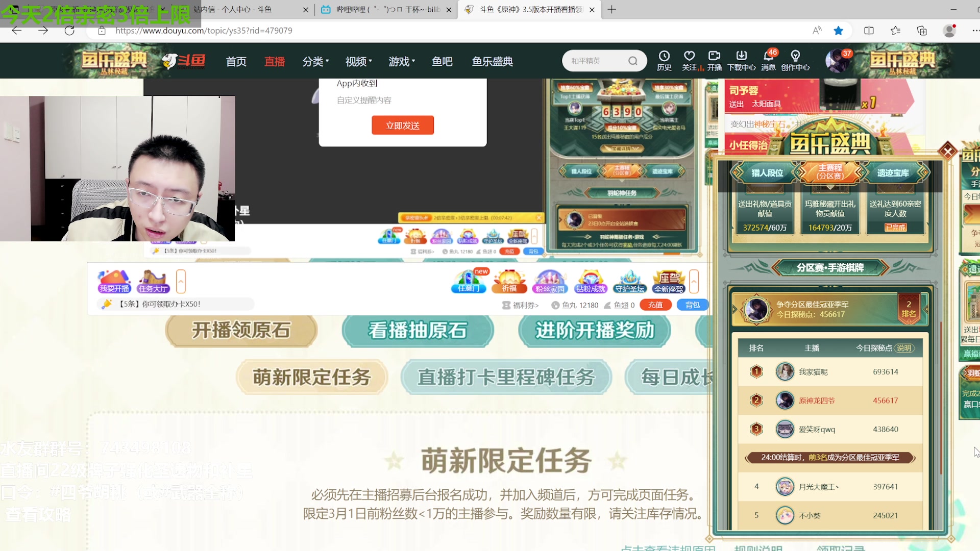Open the 关注 follow heart icon
980x551 pixels.
pyautogui.click(x=690, y=60)
